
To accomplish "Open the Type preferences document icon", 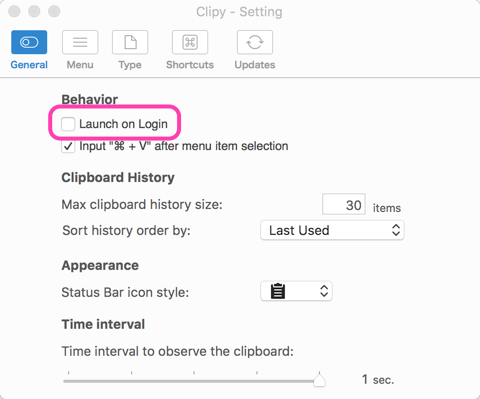I will point(130,42).
